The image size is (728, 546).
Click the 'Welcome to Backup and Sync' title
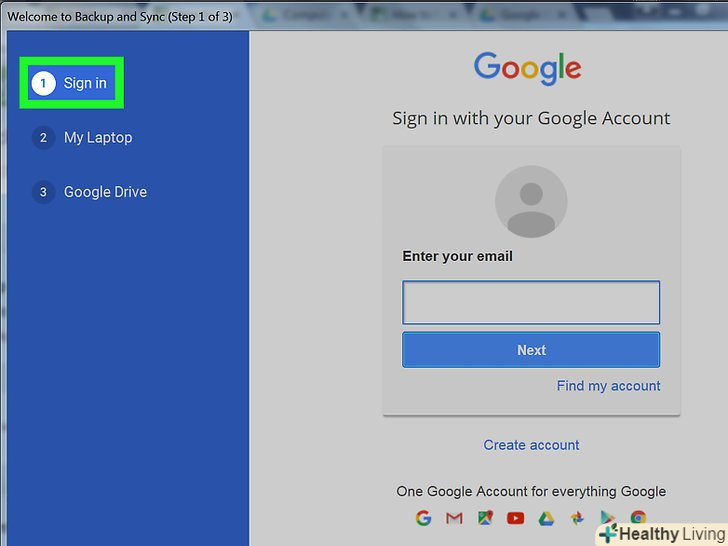click(120, 17)
